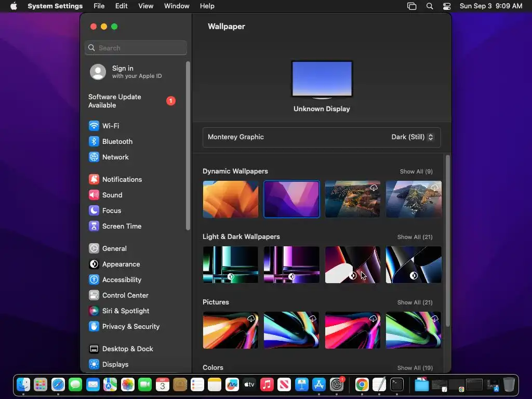The height and width of the screenshot is (399, 532).
Task: Open the Apple menu
Action: [14, 6]
